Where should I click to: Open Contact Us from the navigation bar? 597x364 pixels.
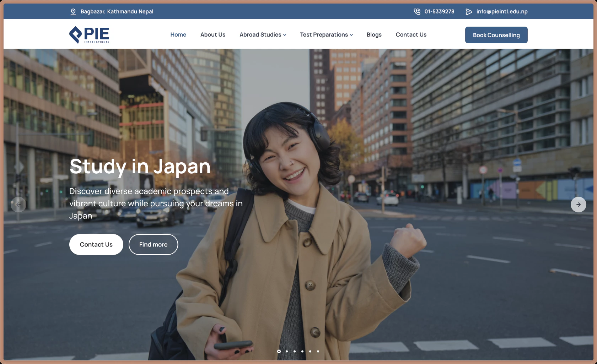pyautogui.click(x=411, y=34)
